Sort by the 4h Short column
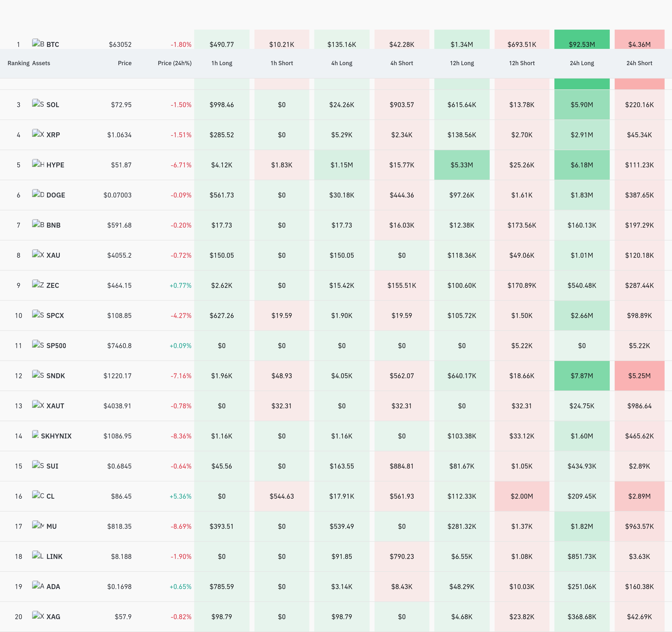This screenshot has height=632, width=672. 402,63
